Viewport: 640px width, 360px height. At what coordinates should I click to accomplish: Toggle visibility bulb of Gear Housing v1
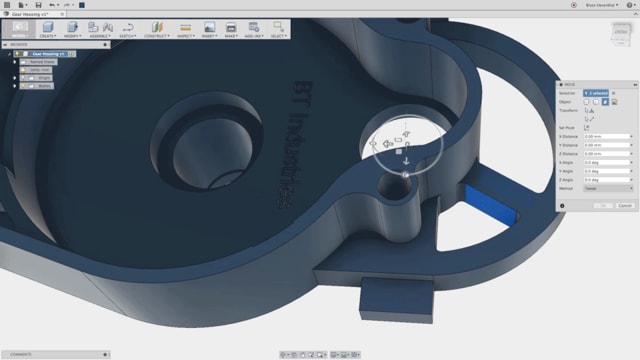(x=17, y=54)
